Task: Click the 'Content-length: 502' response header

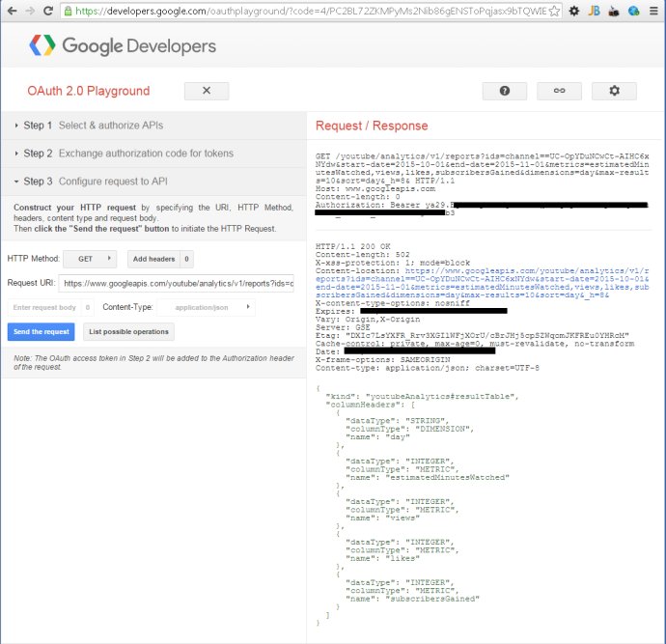Action: 363,255
